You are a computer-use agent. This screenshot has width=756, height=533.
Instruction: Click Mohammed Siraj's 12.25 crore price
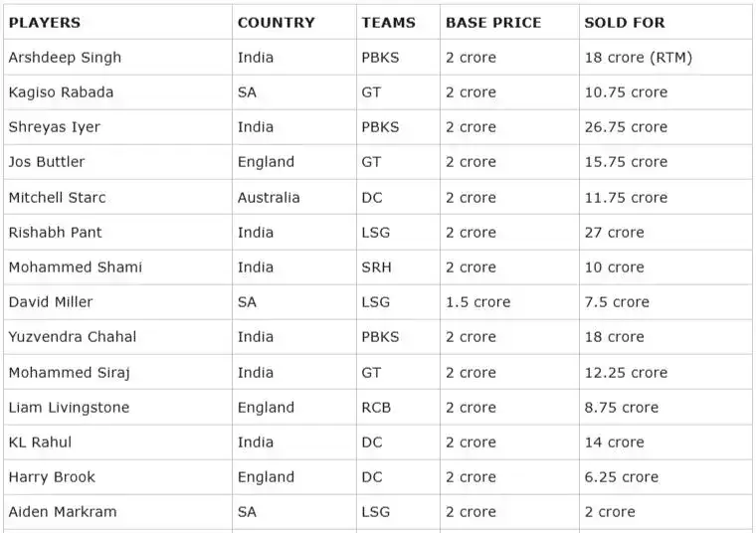[x=626, y=373]
